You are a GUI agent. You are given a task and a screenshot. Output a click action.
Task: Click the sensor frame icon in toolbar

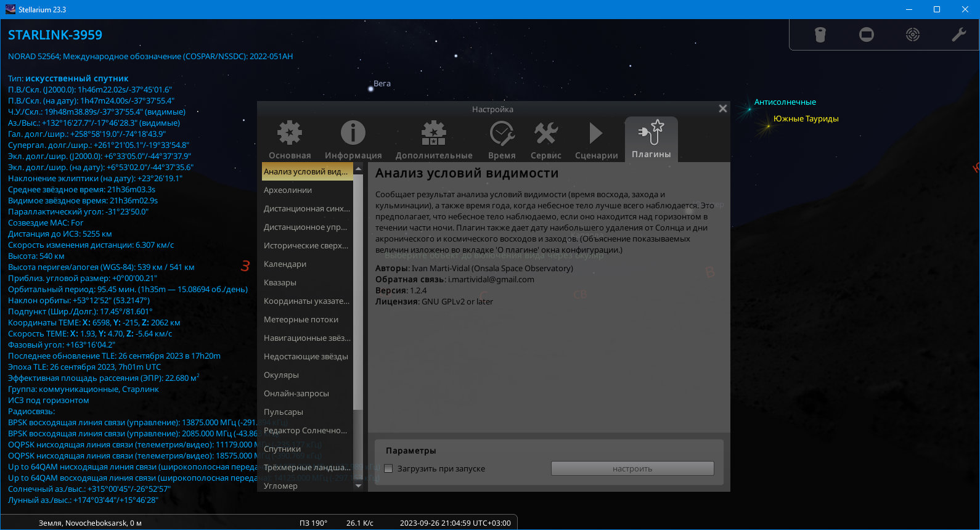(x=867, y=35)
